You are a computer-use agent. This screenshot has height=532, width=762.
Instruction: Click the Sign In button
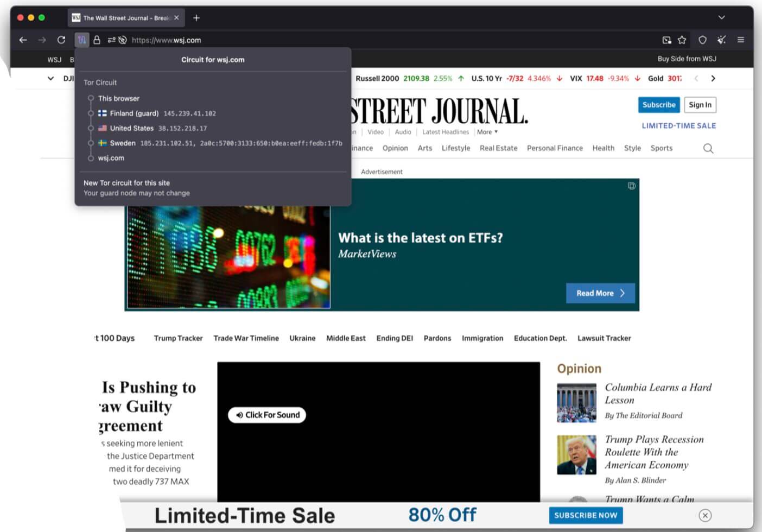tap(700, 105)
